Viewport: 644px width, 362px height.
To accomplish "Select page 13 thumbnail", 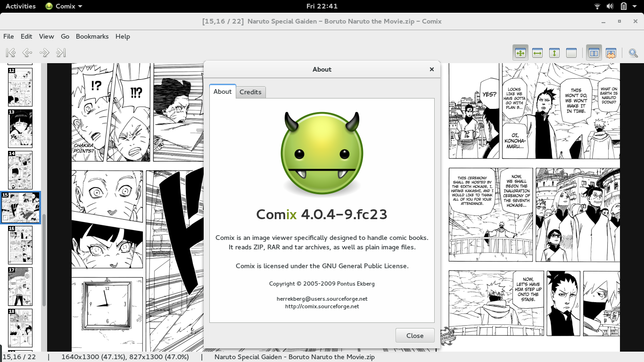I will pyautogui.click(x=20, y=129).
